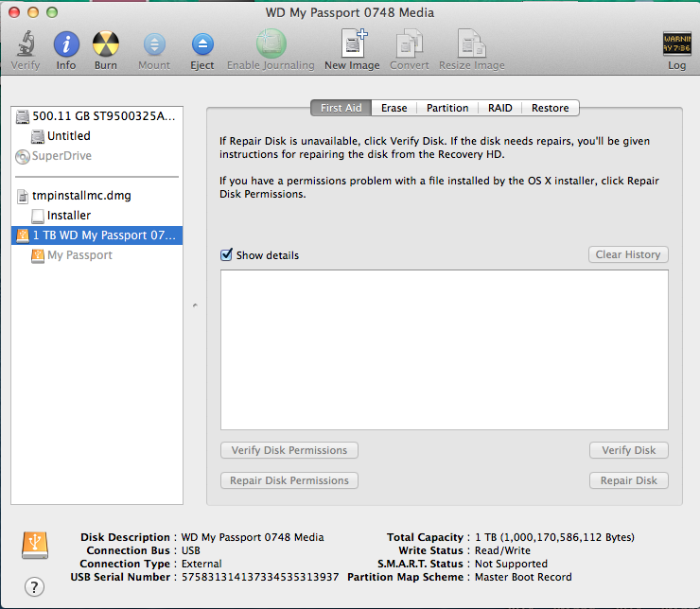Click the green zoom window button
Image resolution: width=700 pixels, height=609 pixels.
(x=52, y=12)
